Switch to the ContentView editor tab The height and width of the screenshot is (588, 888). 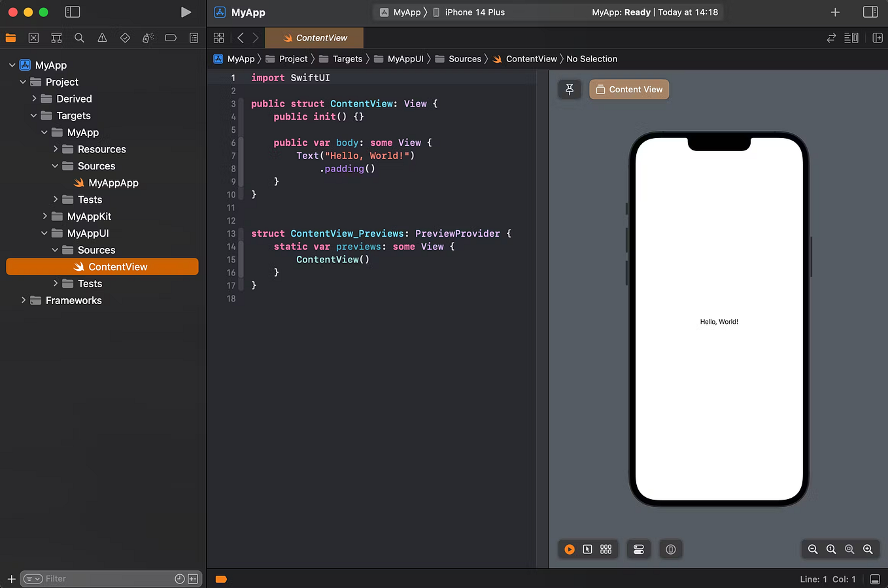314,37
